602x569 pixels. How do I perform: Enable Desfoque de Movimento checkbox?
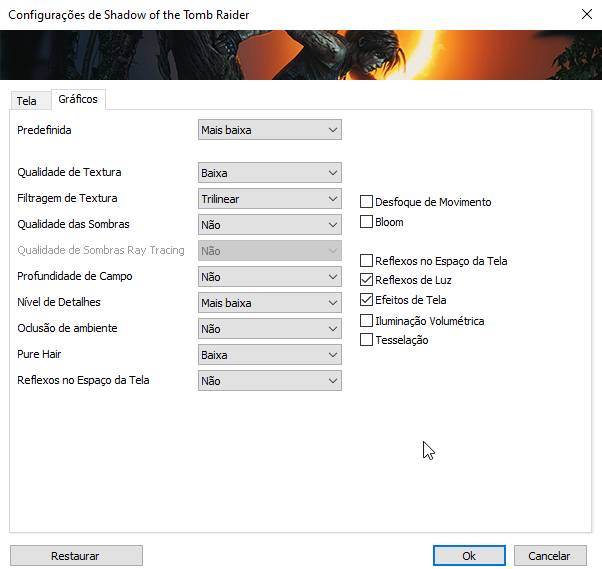coord(367,202)
